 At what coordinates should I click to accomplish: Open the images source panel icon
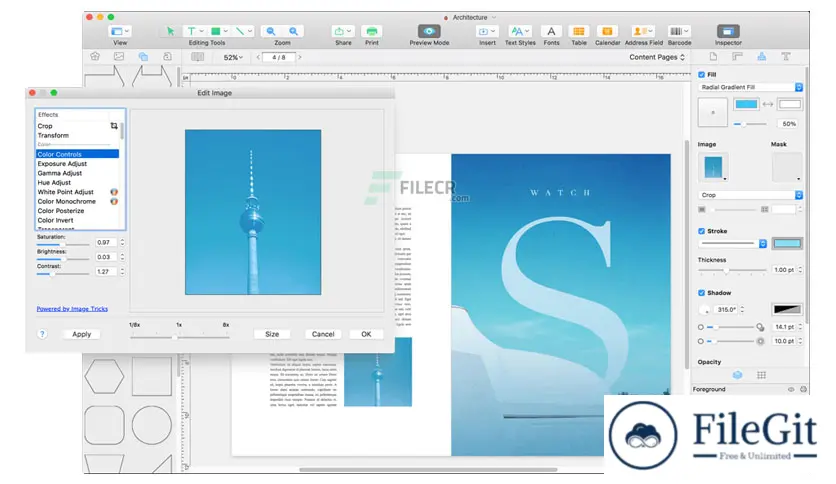point(119,56)
